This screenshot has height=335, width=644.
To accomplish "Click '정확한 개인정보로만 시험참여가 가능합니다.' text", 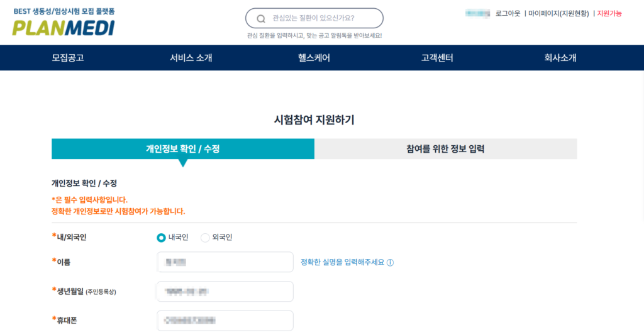I will tap(118, 211).
